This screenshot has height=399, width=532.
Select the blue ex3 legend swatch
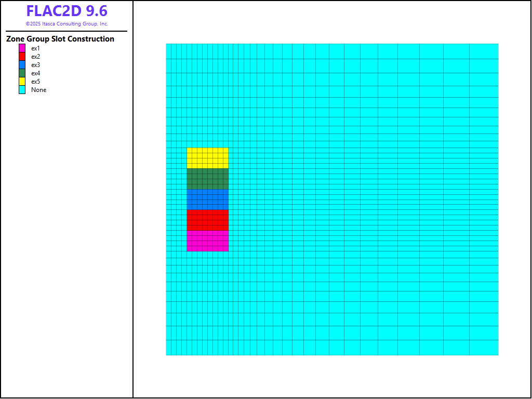pyautogui.click(x=22, y=65)
